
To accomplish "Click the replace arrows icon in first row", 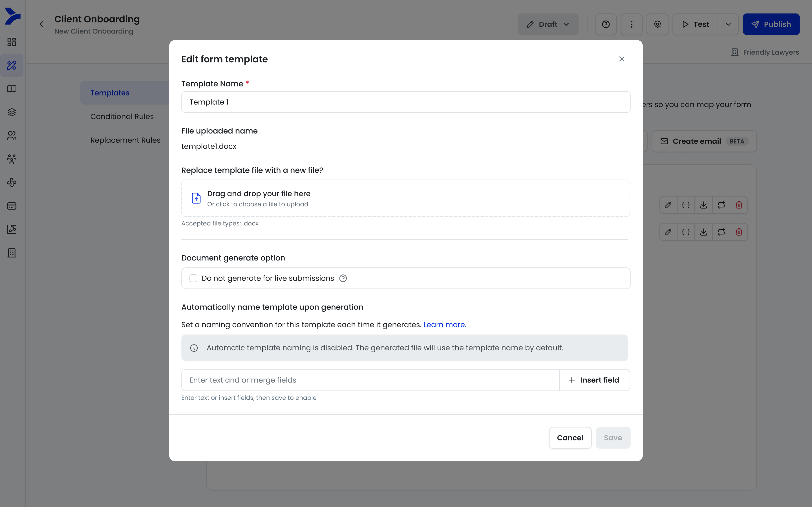I will (x=721, y=205).
